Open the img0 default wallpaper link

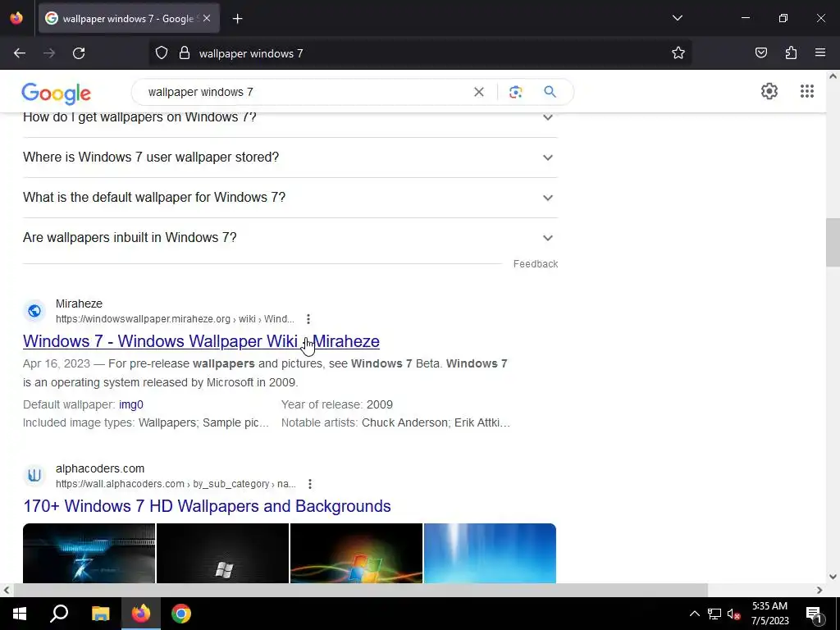point(131,404)
